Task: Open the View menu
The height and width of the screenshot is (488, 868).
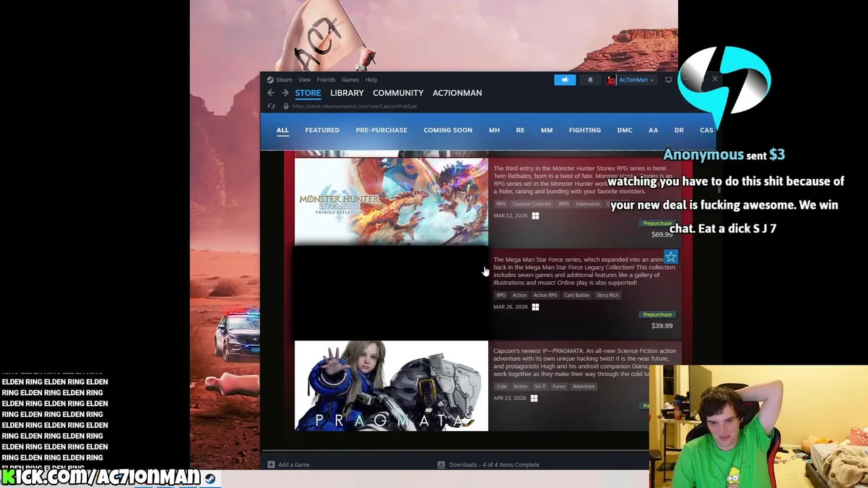Action: click(304, 80)
